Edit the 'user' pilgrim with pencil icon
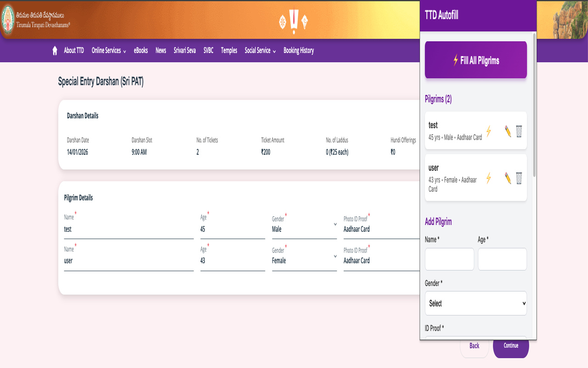 tap(508, 178)
